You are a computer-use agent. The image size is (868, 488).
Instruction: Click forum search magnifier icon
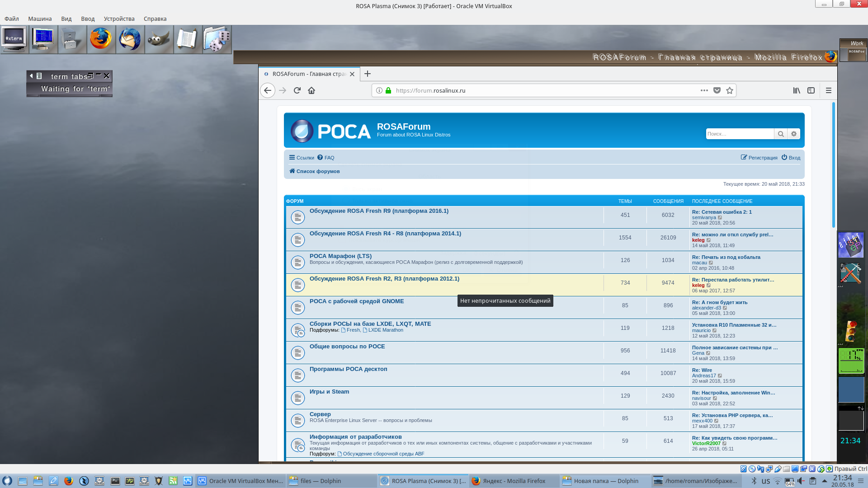[781, 134]
